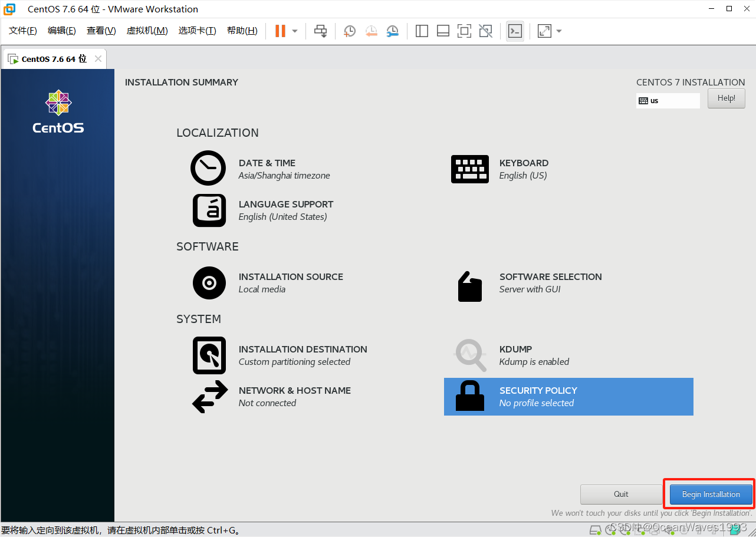Screen dimensions: 756x537
Task: Click the 'SYSTEM' section heading
Action: [x=199, y=319]
